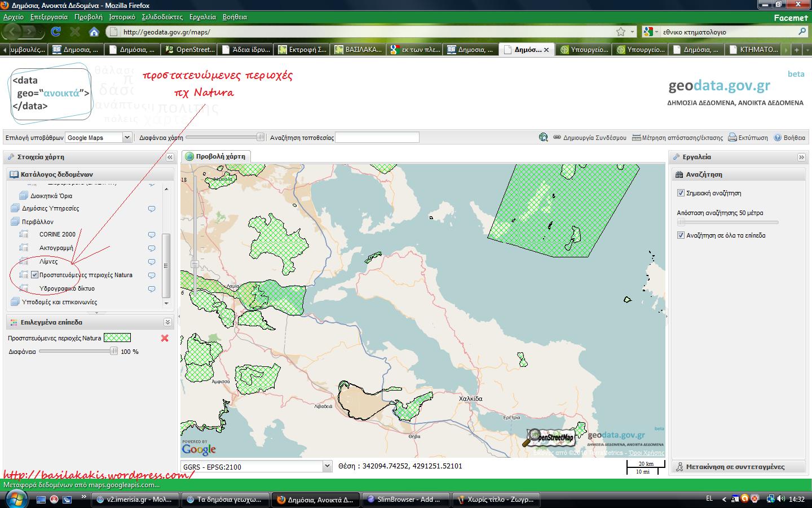Click the red X to remove Natura layer
The image size is (812, 508).
point(165,338)
